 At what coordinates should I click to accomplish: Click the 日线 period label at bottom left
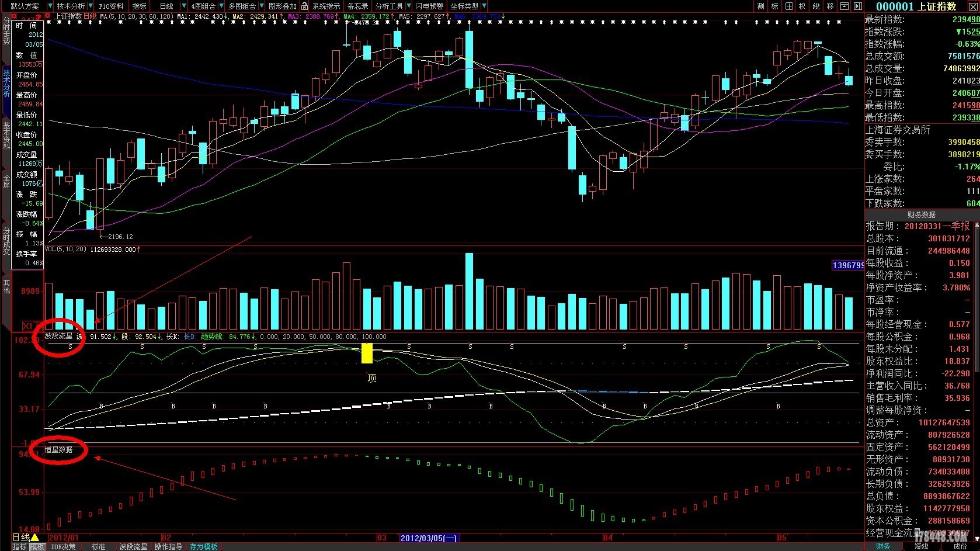coord(21,537)
